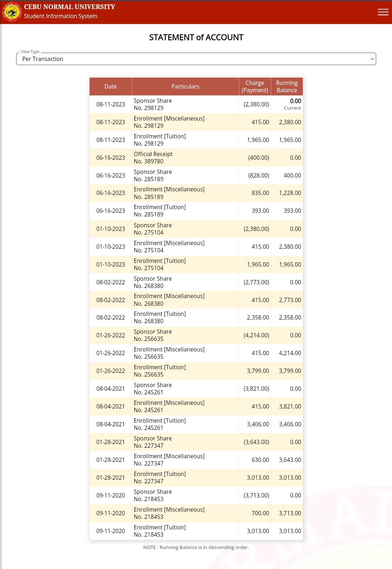
Task: Select Enrollment [Miscellaneous] No. 227347 entry
Action: [169, 460]
